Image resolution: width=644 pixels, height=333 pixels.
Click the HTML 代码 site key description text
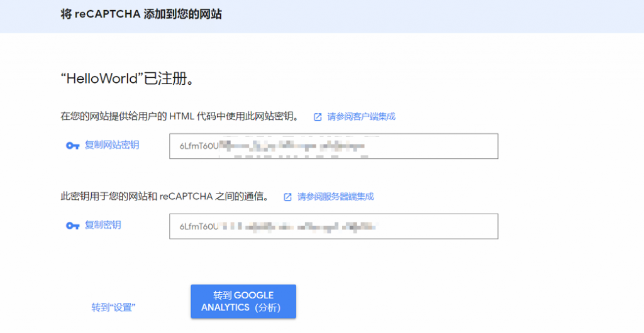point(179,116)
